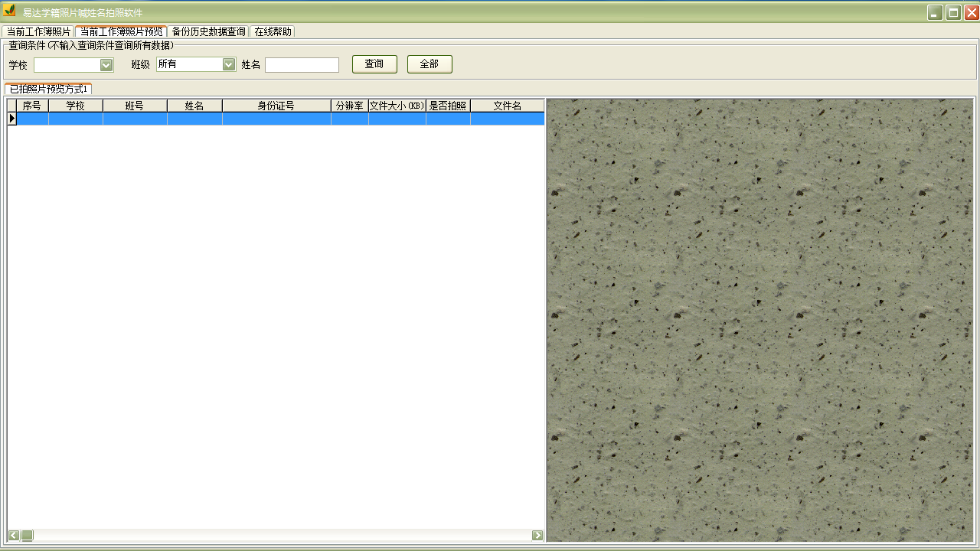This screenshot has width=980, height=551.
Task: Switch to 当前工作簿照片 tab
Action: [x=38, y=31]
